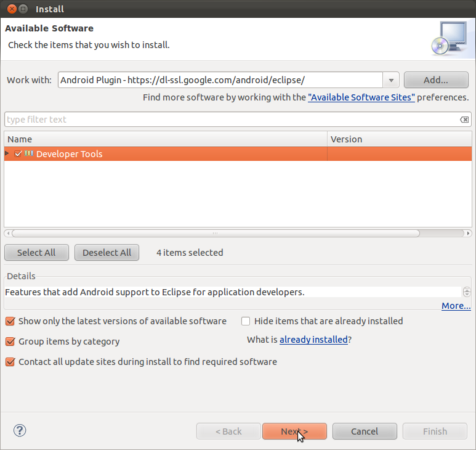This screenshot has width=476, height=450.
Task: Click the Install dialog's maximize button
Action: pos(23,9)
